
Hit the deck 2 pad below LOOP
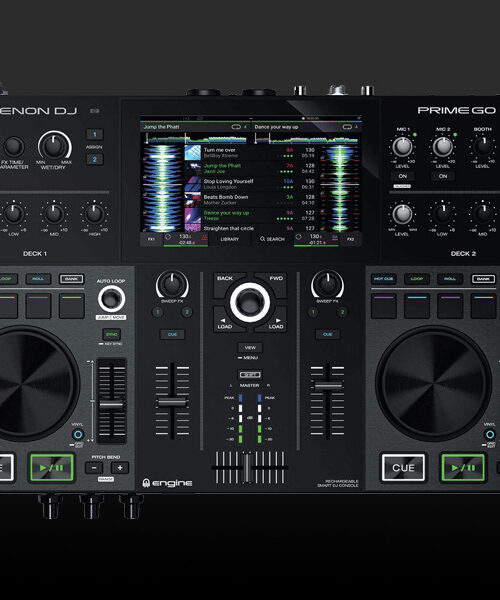click(417, 305)
